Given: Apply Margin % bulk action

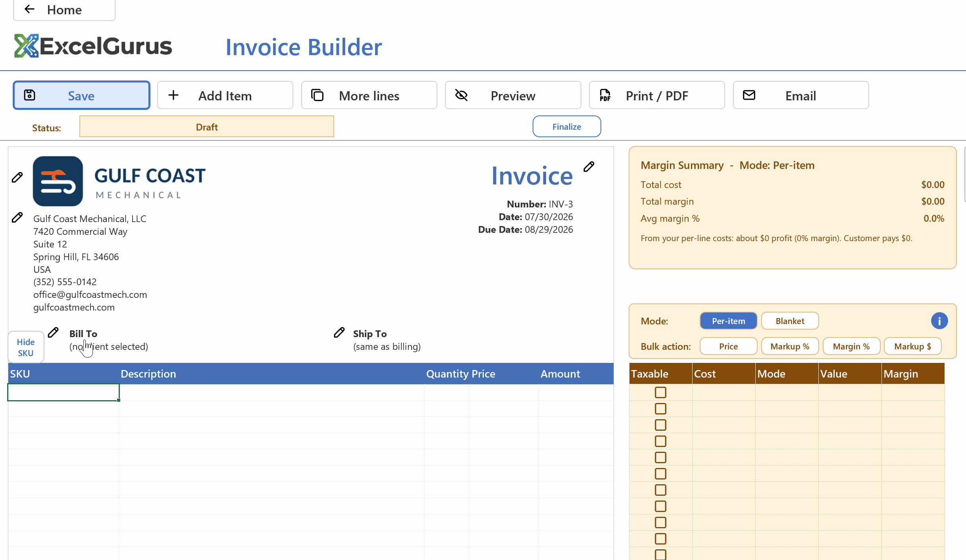Looking at the screenshot, I should tap(851, 346).
